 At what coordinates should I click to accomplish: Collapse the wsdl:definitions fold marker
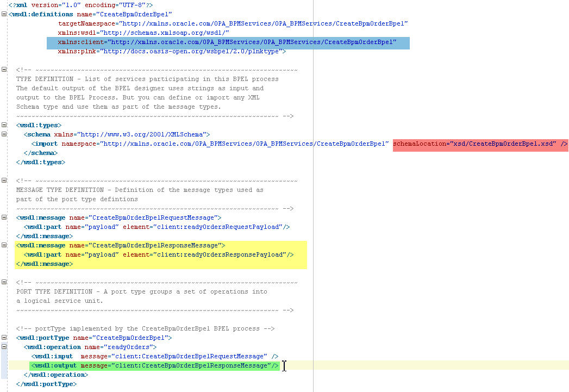click(x=4, y=14)
